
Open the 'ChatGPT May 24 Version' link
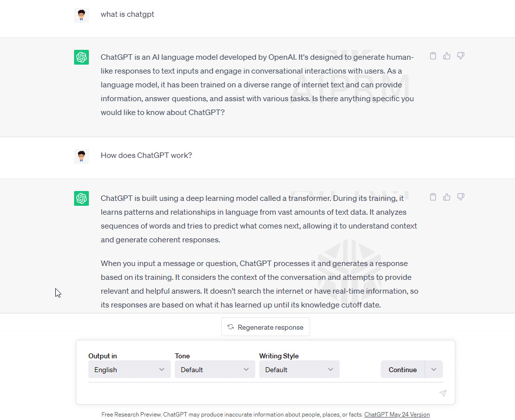pos(396,415)
